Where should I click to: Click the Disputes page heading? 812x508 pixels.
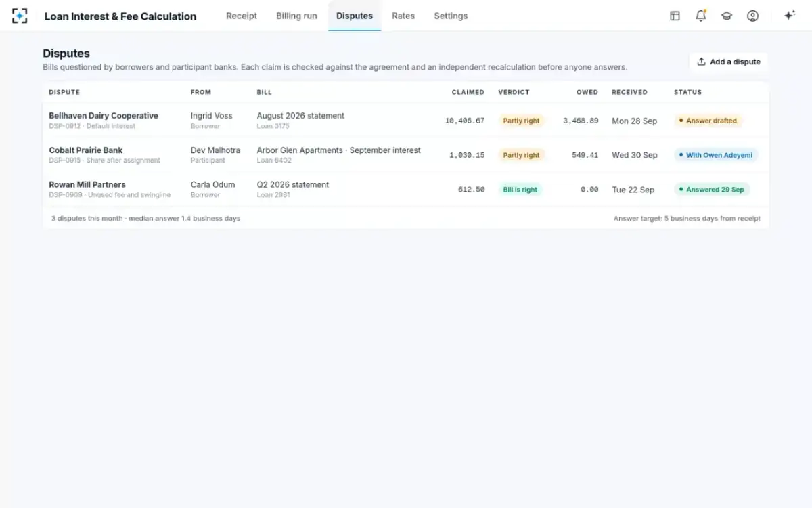pyautogui.click(x=66, y=54)
